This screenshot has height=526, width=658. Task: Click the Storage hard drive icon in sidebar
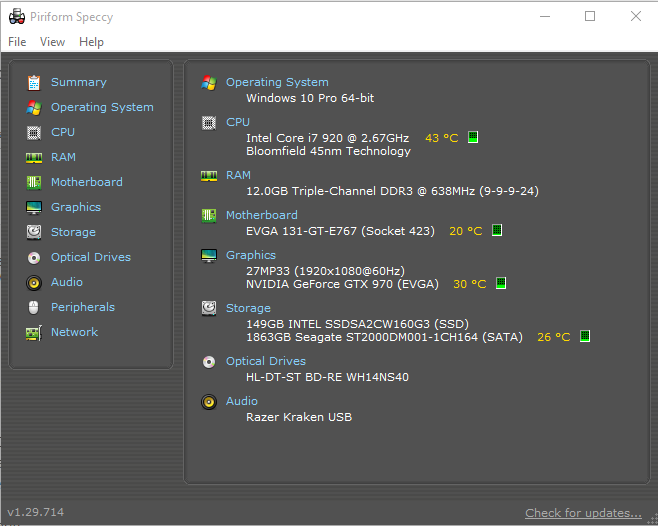click(34, 232)
